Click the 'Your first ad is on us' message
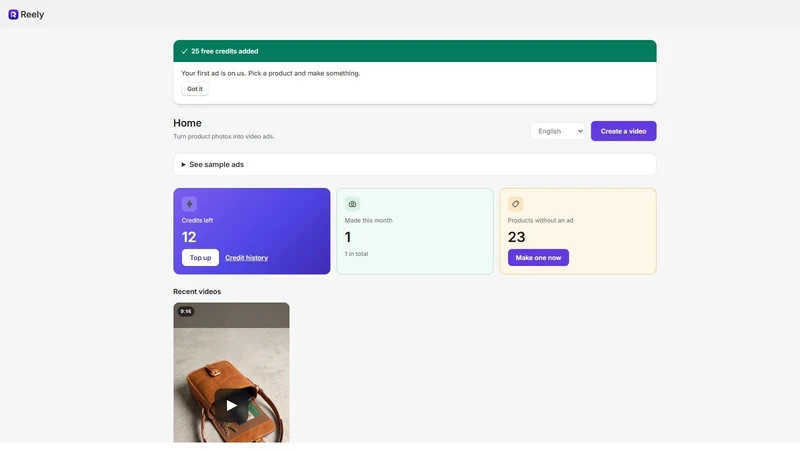The width and height of the screenshot is (800, 450). click(270, 73)
